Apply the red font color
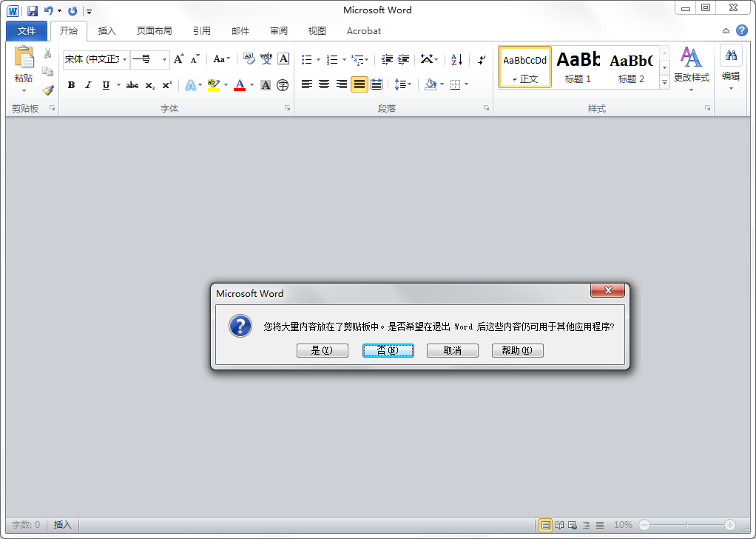 click(240, 85)
